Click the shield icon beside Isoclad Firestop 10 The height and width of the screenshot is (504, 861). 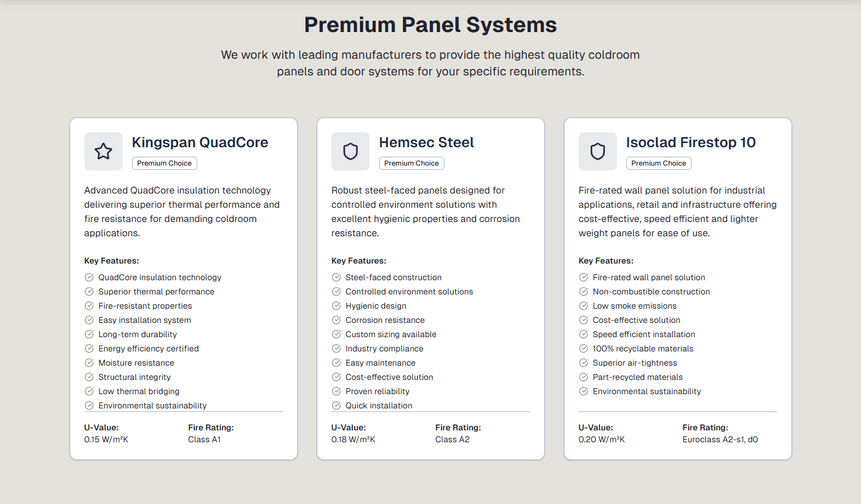click(x=598, y=151)
